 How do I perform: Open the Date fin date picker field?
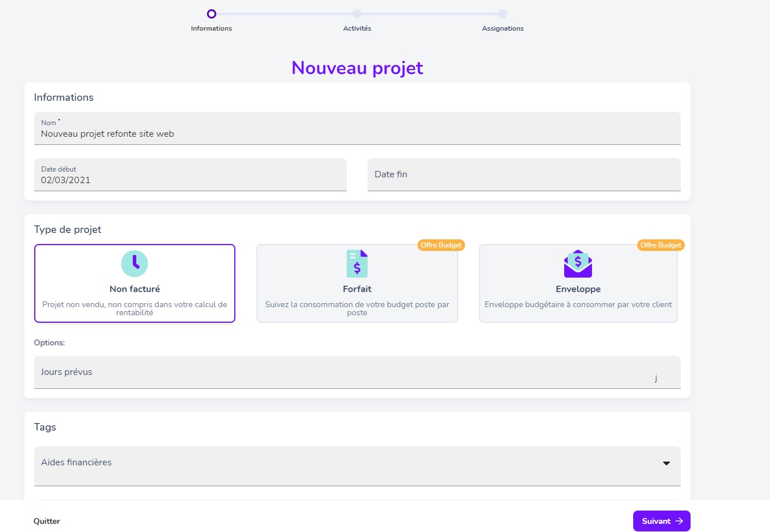pos(524,175)
